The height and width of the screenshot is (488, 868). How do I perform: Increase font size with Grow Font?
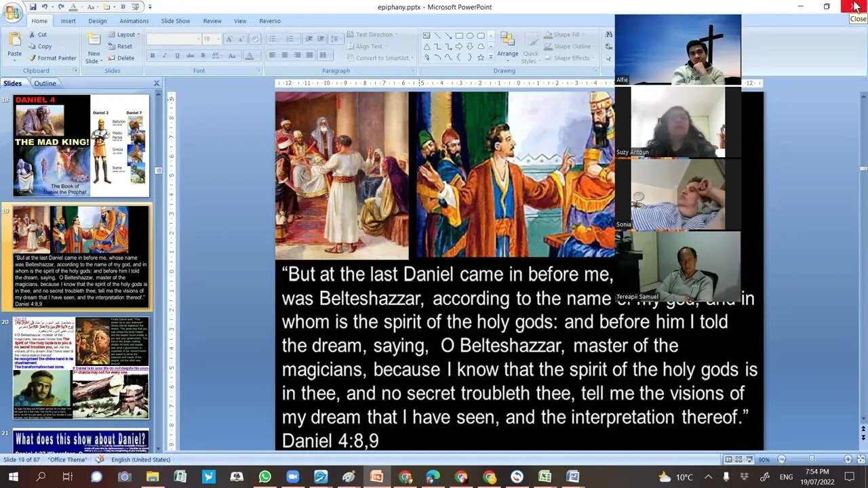(229, 39)
